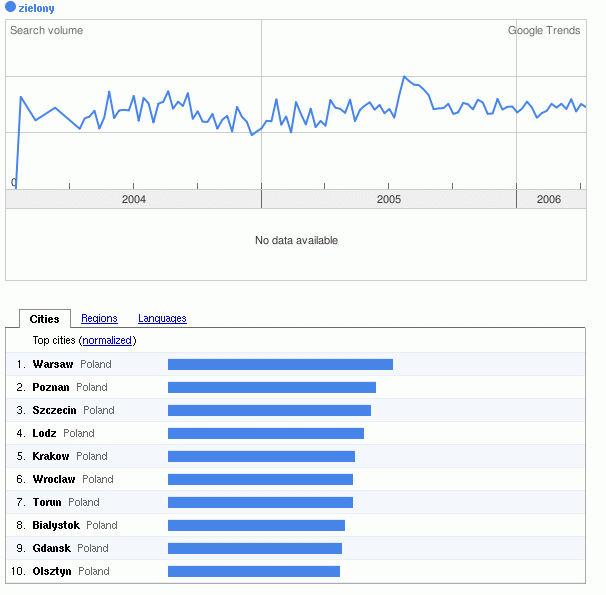Switch to the Languages tab
The height and width of the screenshot is (595, 606).
162,318
